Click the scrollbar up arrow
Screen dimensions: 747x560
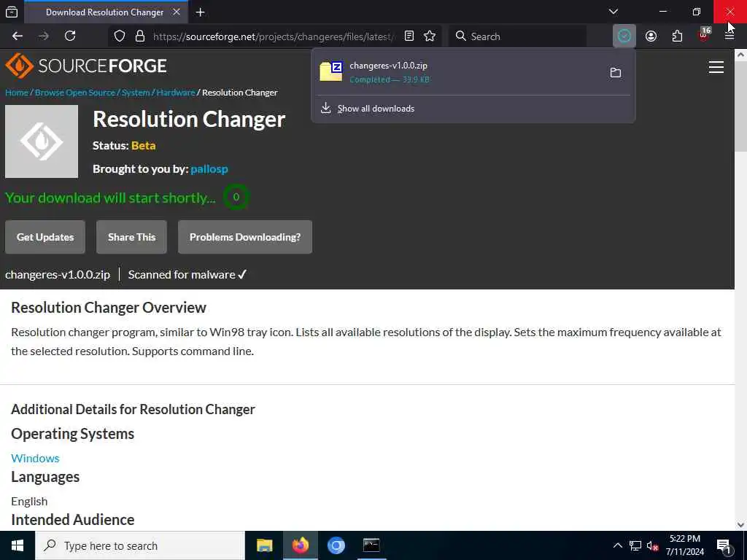[740, 55]
